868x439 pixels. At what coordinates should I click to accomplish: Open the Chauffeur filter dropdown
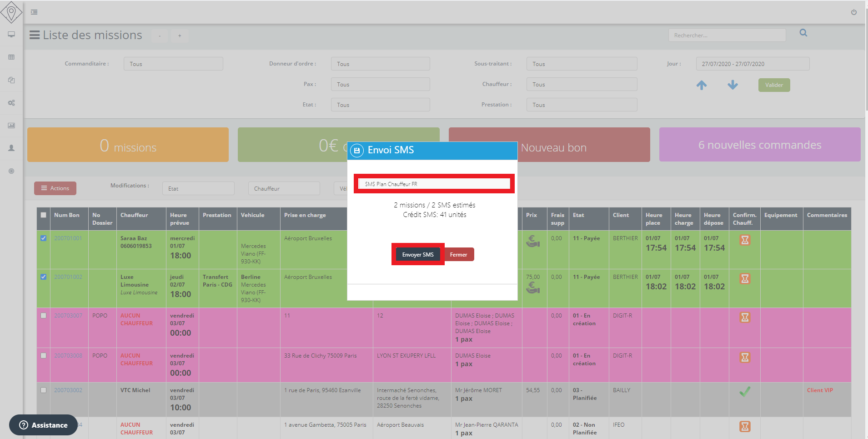click(x=582, y=84)
